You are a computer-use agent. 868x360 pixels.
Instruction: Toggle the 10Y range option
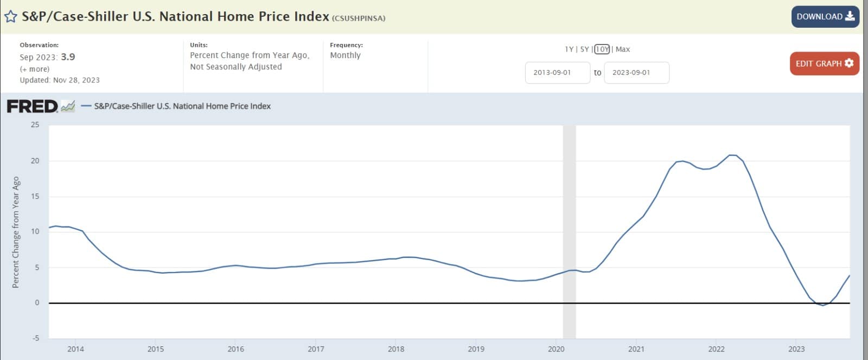click(602, 49)
